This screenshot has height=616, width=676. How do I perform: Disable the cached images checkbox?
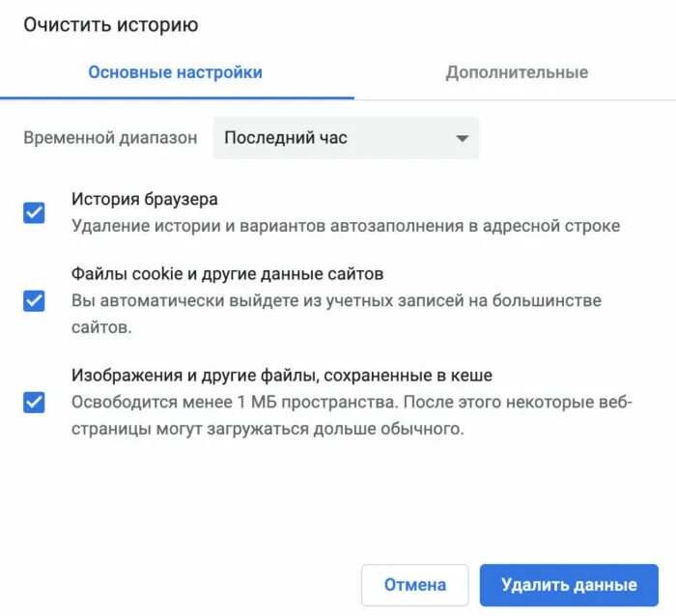34,402
